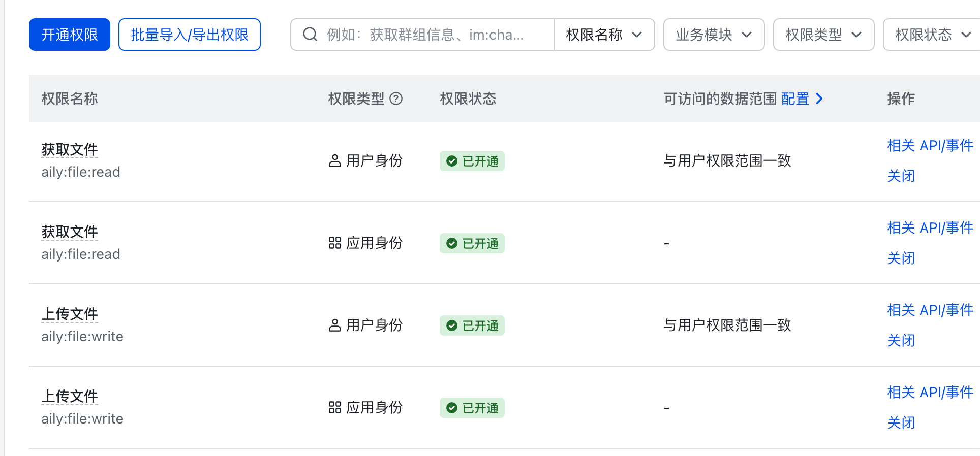The width and height of the screenshot is (980, 456).
Task: Click the search magnifier icon
Action: [x=310, y=35]
